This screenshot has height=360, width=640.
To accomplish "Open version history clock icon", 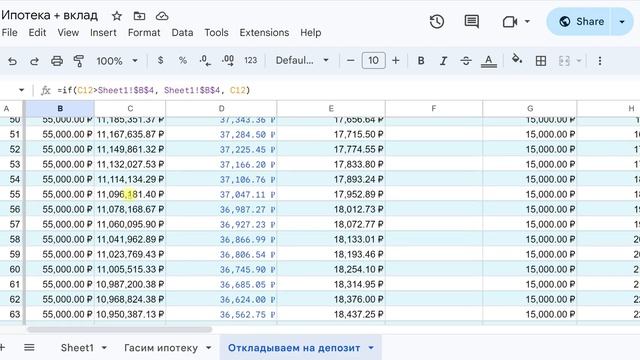I will [x=437, y=21].
